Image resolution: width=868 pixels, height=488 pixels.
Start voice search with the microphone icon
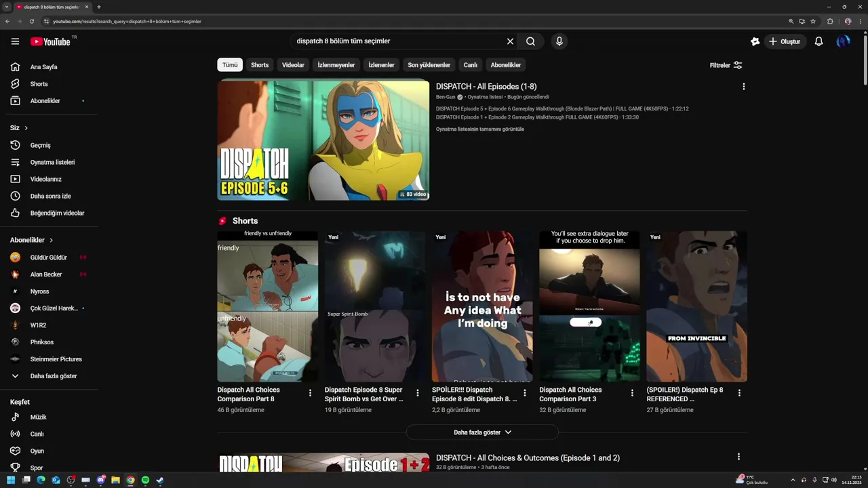pyautogui.click(x=559, y=41)
